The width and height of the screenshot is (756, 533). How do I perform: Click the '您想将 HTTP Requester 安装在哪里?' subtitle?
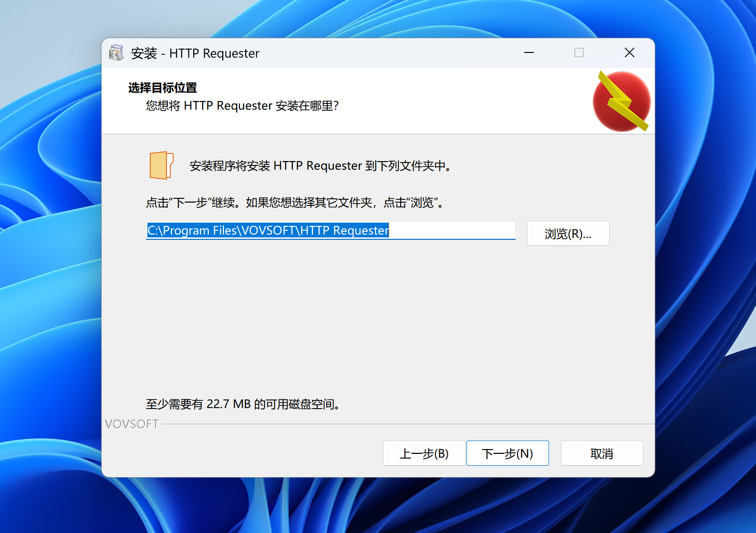pos(242,105)
